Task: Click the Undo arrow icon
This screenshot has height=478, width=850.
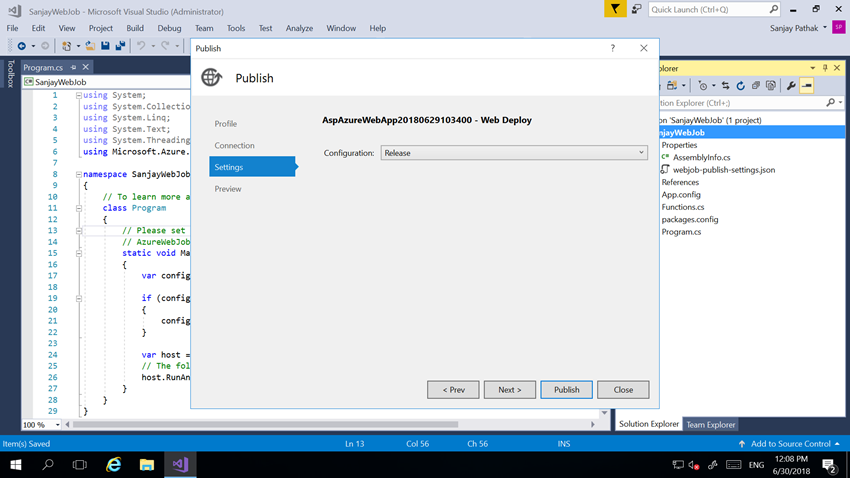Action: pyautogui.click(x=141, y=46)
